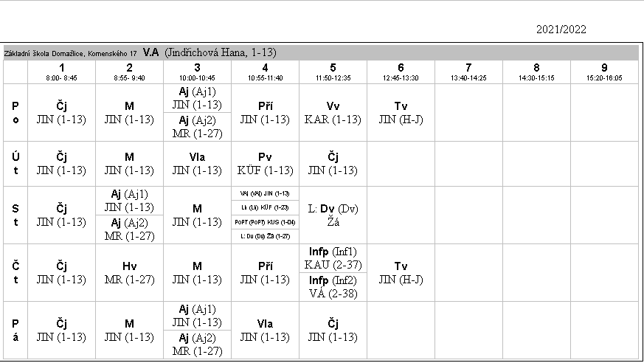The width and height of the screenshot is (644, 363).
Task: Select Thursday's Inf1 group with KAU
Action: [x=333, y=257]
